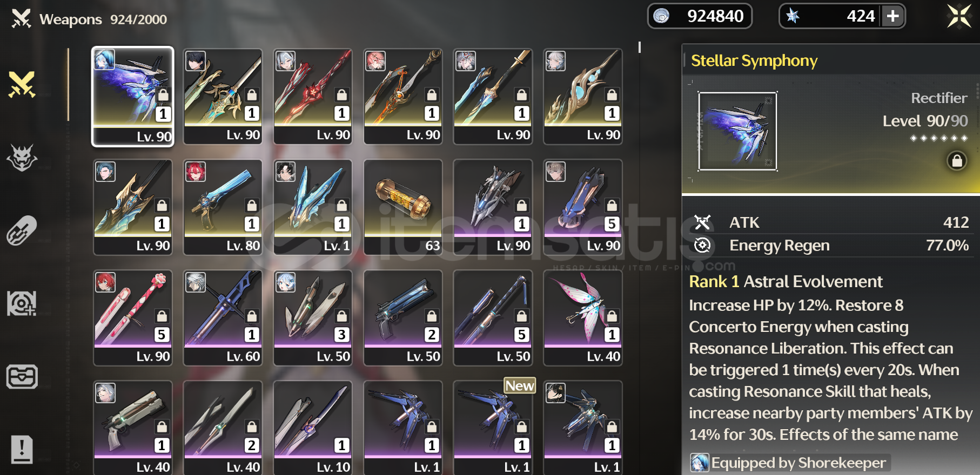Choose the pink butterfly rectifier Lv. 40
980x475 pixels.
click(x=583, y=318)
